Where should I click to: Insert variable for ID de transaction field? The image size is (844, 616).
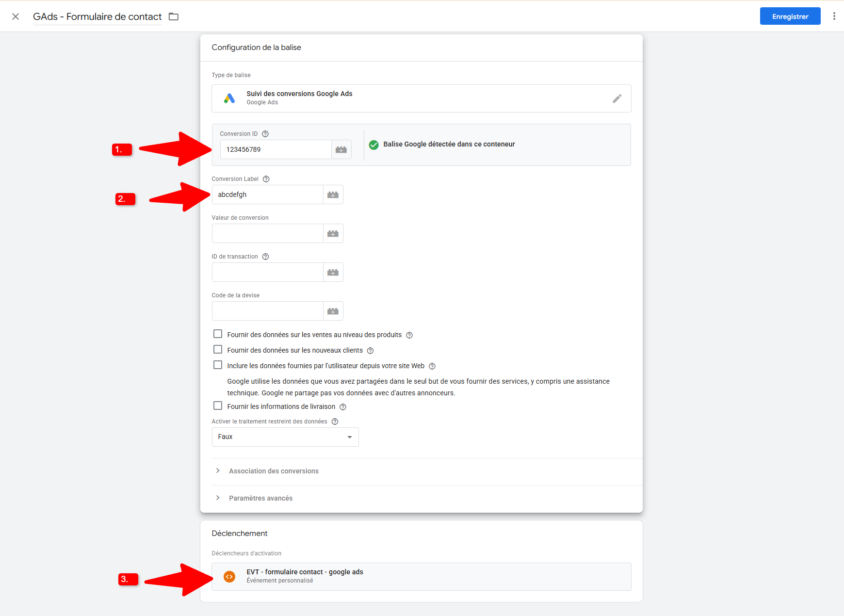click(333, 272)
